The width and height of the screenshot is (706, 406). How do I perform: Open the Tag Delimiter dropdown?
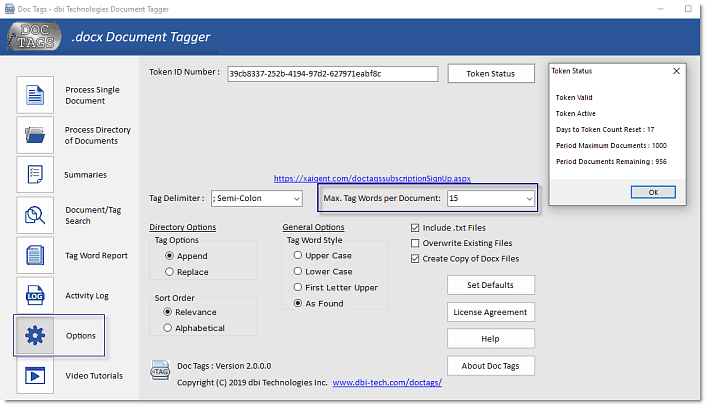pyautogui.click(x=257, y=198)
